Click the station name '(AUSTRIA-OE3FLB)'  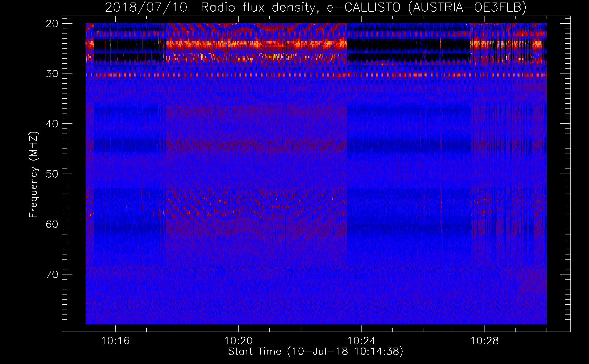467,7
